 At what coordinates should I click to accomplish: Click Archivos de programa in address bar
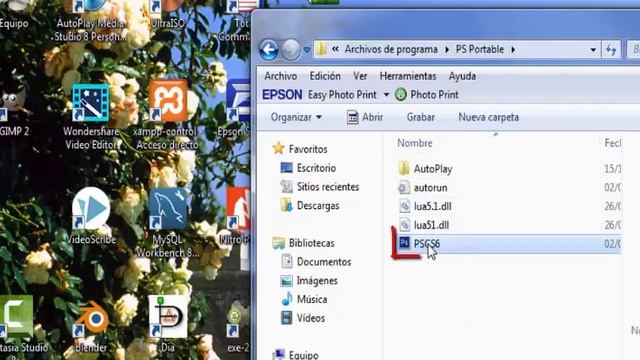(x=391, y=49)
